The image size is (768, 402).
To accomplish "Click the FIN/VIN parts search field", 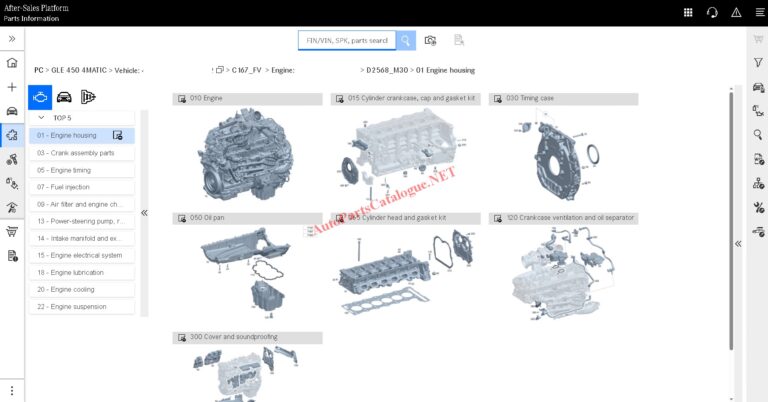I will tap(347, 40).
